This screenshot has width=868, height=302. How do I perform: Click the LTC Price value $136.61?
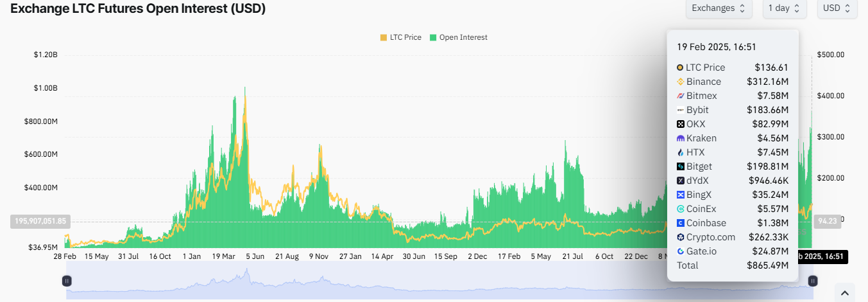pos(771,67)
